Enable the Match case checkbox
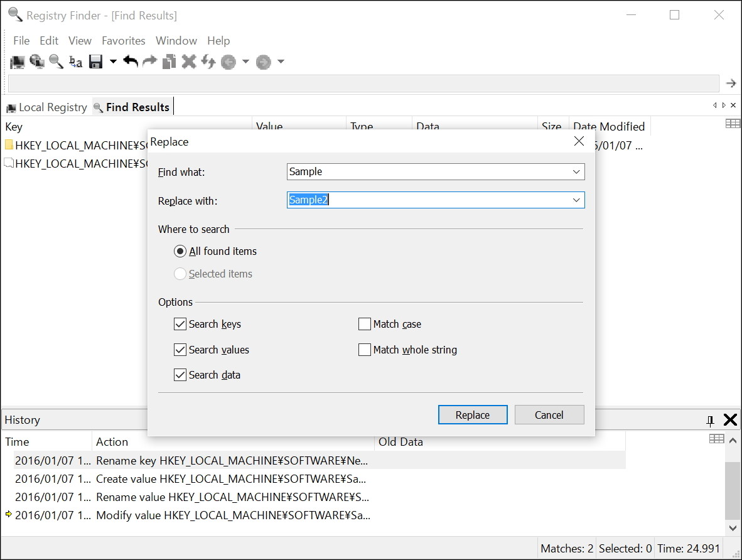742x560 pixels. coord(364,325)
